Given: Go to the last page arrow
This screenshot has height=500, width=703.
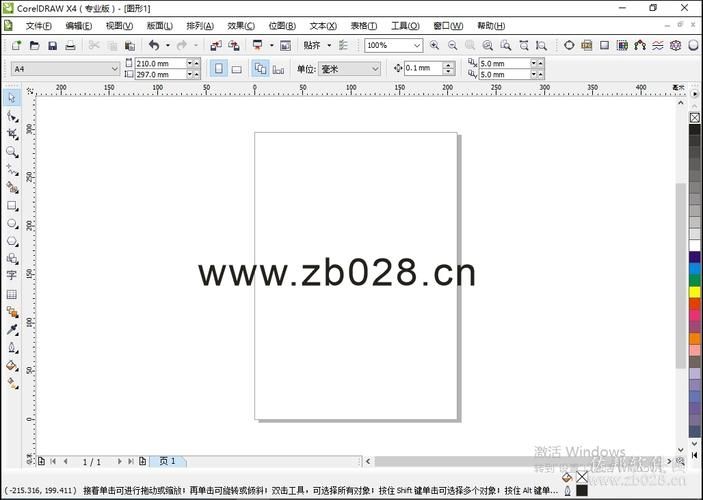Looking at the screenshot, I should tap(131, 461).
